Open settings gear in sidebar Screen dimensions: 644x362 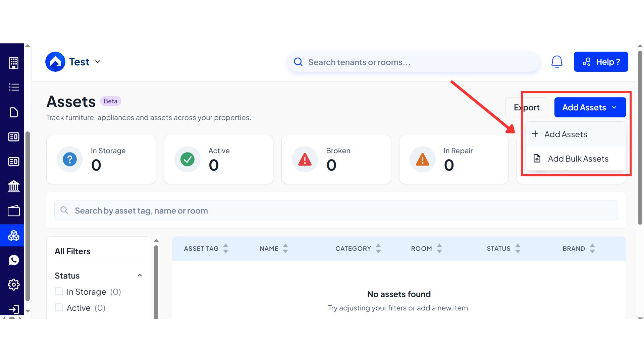pyautogui.click(x=13, y=285)
